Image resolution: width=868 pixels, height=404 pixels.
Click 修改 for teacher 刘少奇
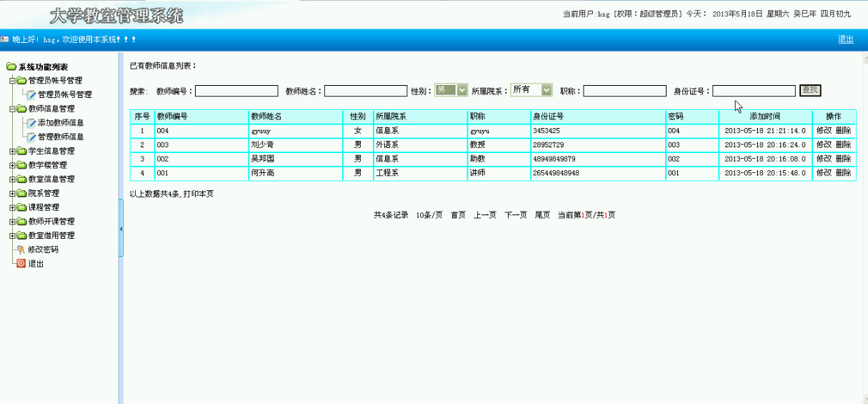824,144
